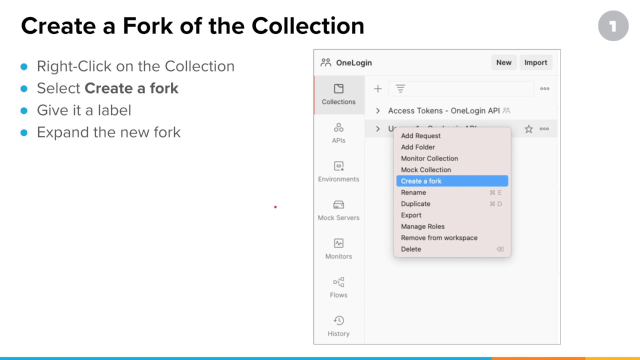This screenshot has height=360, width=640.
Task: Choose Mock Collection from context menu
Action: coord(452,170)
